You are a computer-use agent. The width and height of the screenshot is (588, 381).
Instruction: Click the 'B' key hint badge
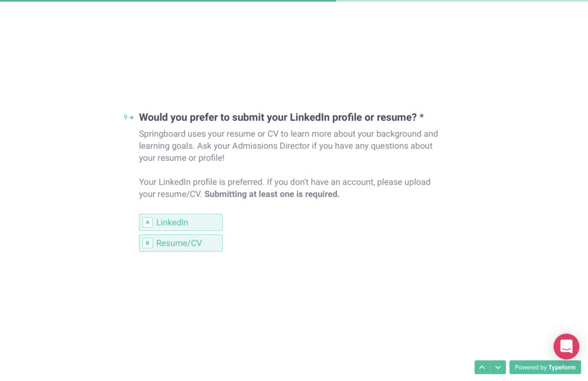(x=148, y=243)
